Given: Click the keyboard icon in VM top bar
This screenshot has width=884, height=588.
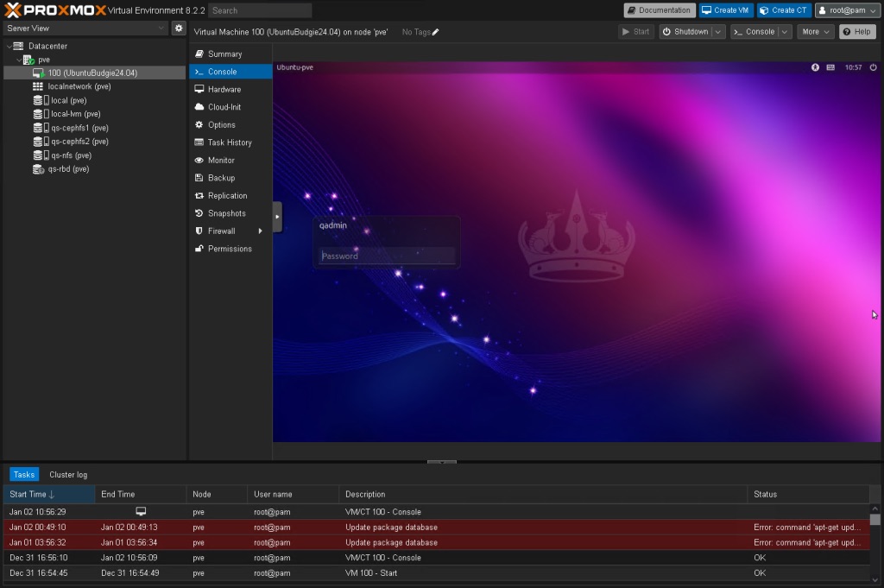Looking at the screenshot, I should click(x=830, y=67).
